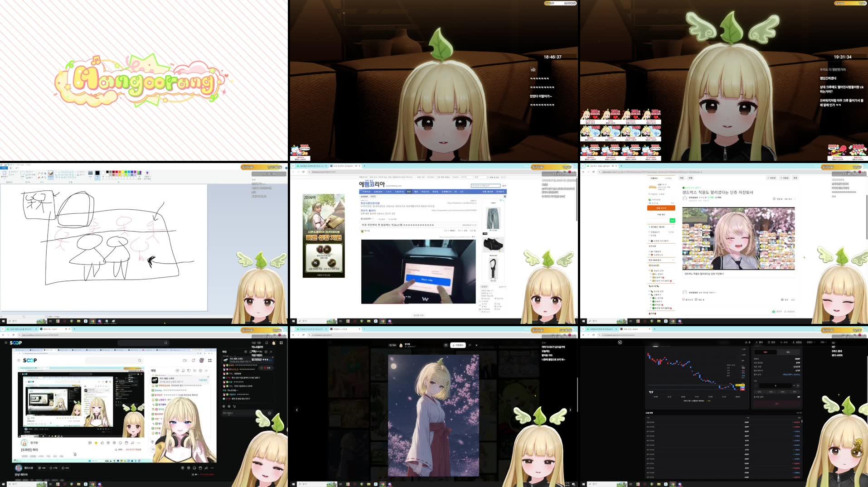Click the SOOP top search field
Viewport: 868px width, 487px height.
[143, 343]
